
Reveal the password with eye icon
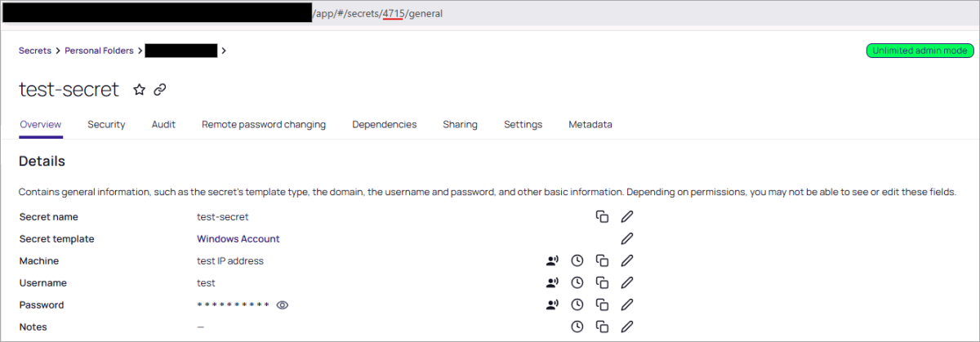[283, 305]
